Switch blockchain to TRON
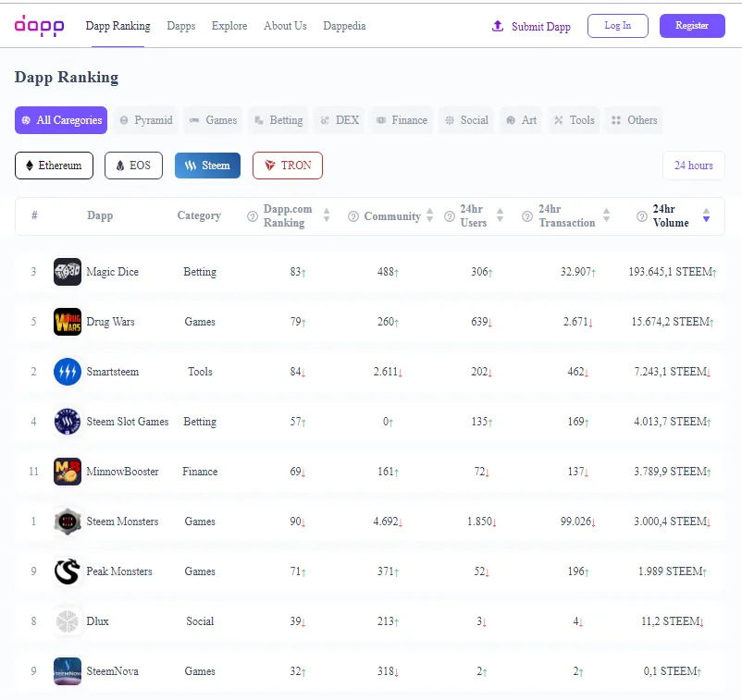The width and height of the screenshot is (742, 700). [288, 166]
